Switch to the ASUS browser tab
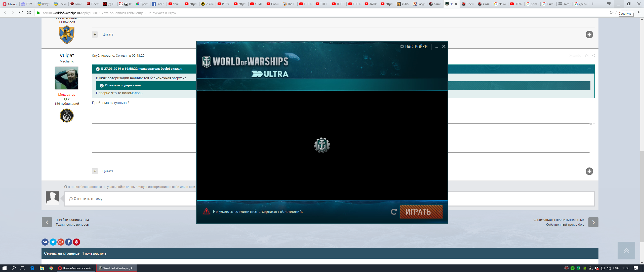Viewport: 644px width, 272px height. (403, 4)
